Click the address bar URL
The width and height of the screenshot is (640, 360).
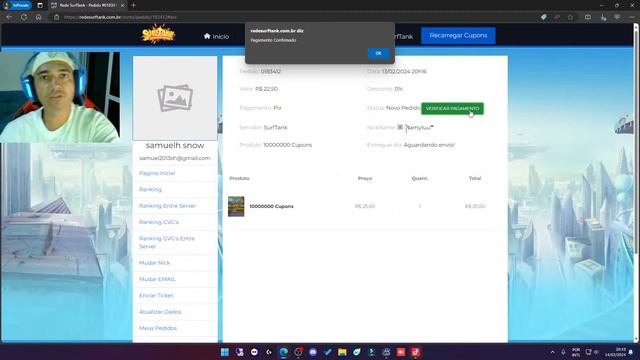click(x=120, y=17)
